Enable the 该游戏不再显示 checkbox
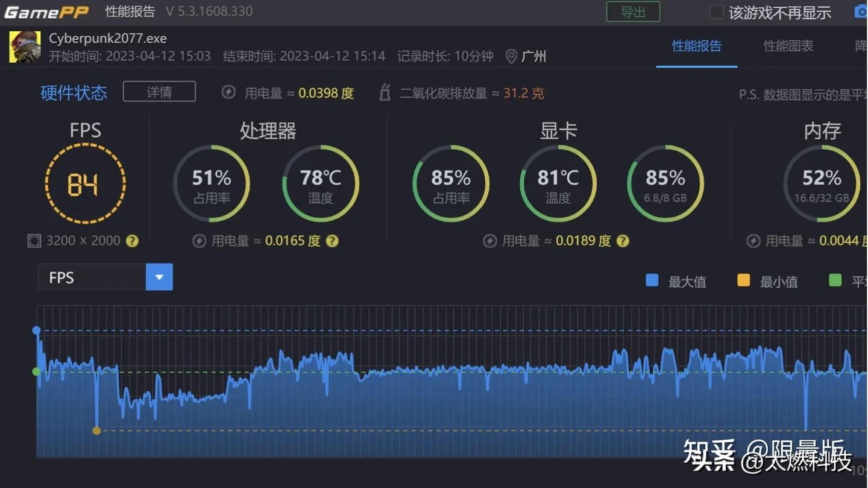The image size is (868, 488). click(716, 12)
